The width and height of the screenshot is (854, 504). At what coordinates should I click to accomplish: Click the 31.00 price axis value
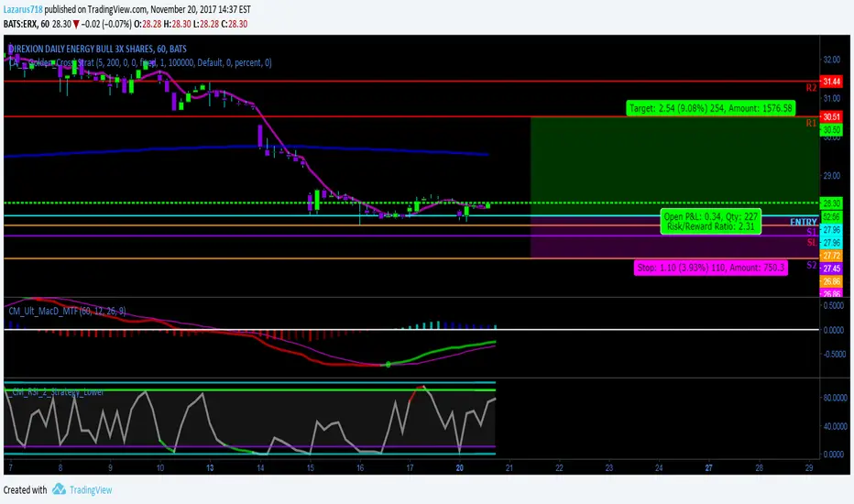pos(831,98)
